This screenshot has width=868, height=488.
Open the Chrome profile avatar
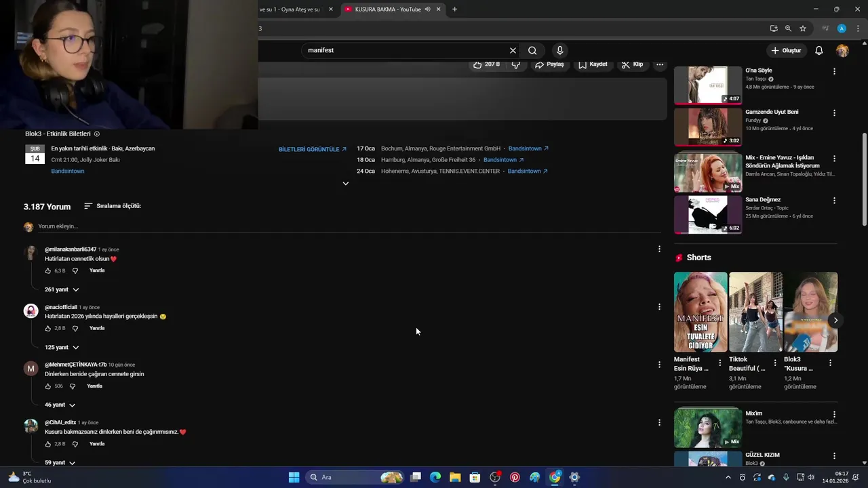[x=842, y=28]
